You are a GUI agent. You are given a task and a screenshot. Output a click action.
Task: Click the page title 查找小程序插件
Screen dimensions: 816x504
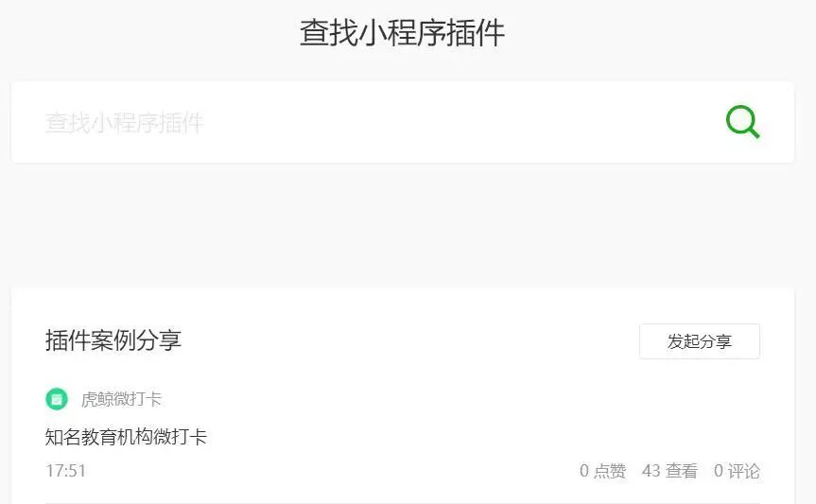pyautogui.click(x=402, y=33)
